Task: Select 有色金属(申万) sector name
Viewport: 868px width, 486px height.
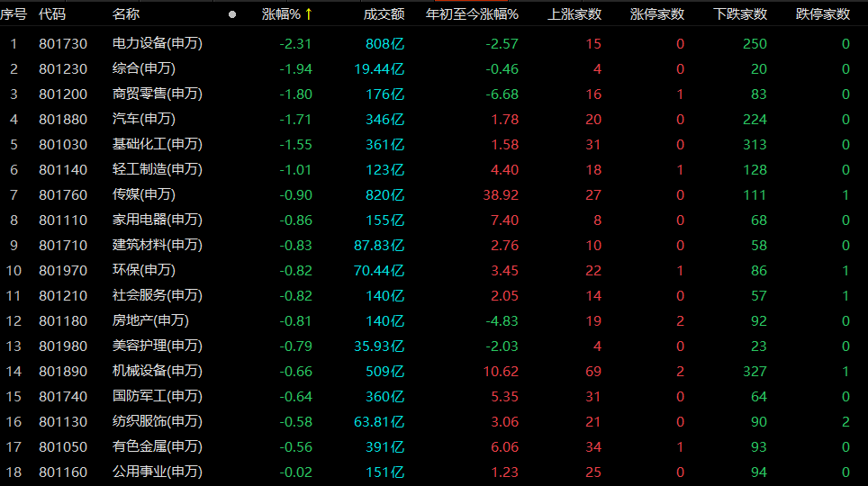Action: click(x=158, y=446)
